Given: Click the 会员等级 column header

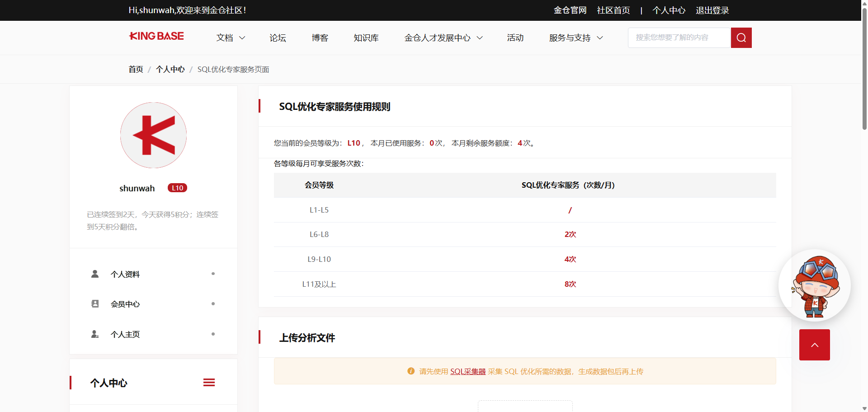Looking at the screenshot, I should (x=319, y=185).
